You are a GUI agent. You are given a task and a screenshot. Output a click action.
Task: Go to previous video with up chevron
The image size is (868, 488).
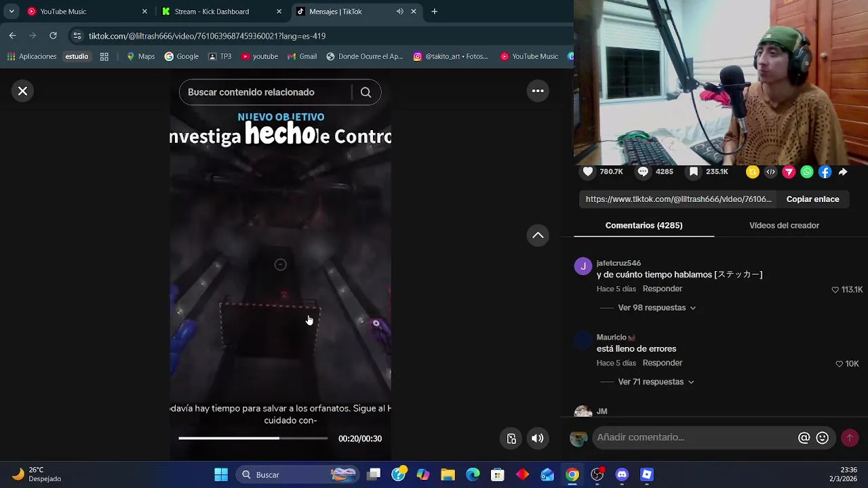tap(538, 235)
